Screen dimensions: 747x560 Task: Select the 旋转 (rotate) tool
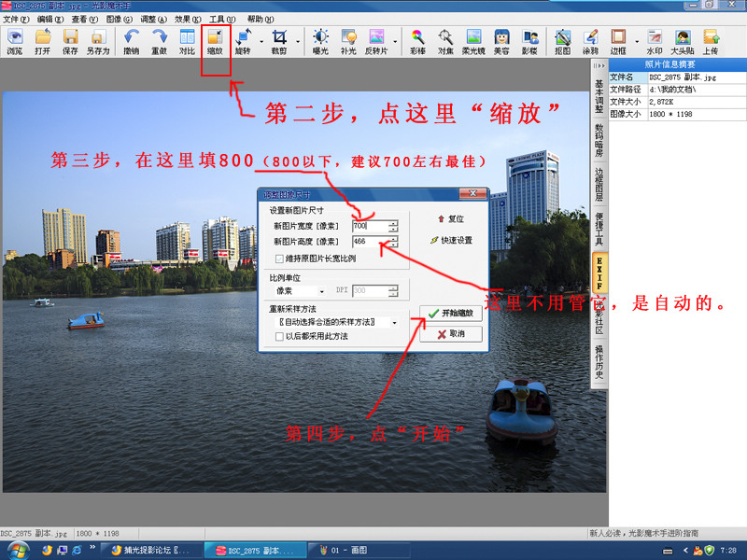click(x=243, y=40)
